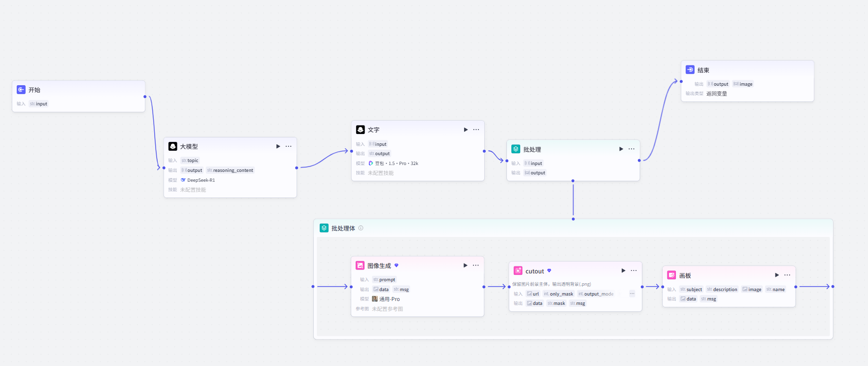Click the reasoning_content output variable tag

coord(230,170)
